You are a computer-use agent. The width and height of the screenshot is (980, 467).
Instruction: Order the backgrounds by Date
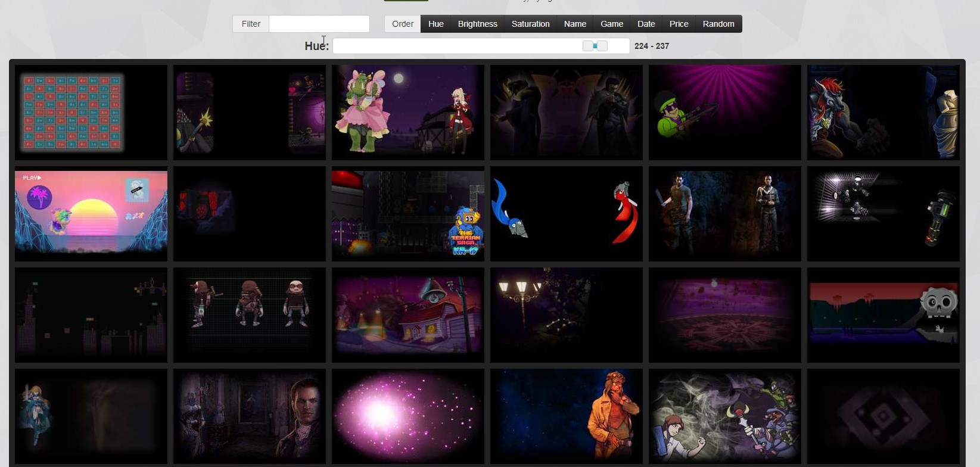pos(646,24)
